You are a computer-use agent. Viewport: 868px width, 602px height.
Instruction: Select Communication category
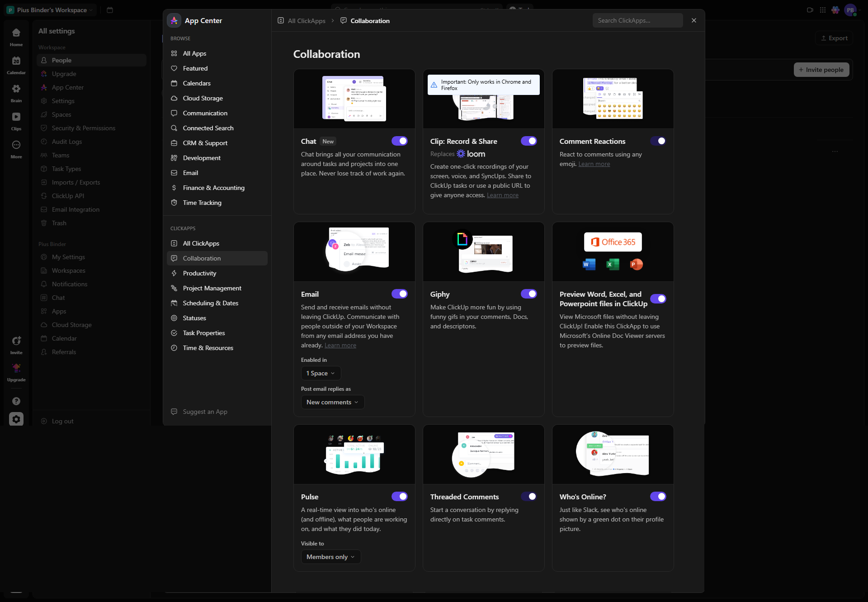pos(217,113)
